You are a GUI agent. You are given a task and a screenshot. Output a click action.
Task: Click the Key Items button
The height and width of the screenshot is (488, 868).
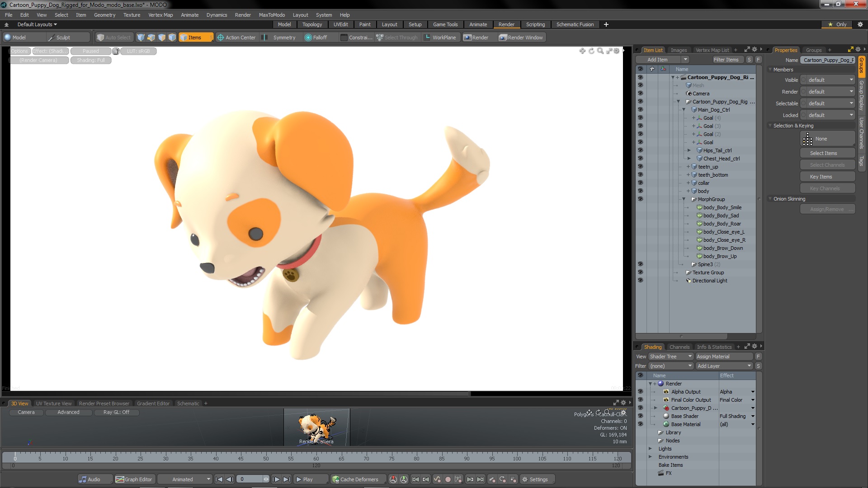[827, 177]
